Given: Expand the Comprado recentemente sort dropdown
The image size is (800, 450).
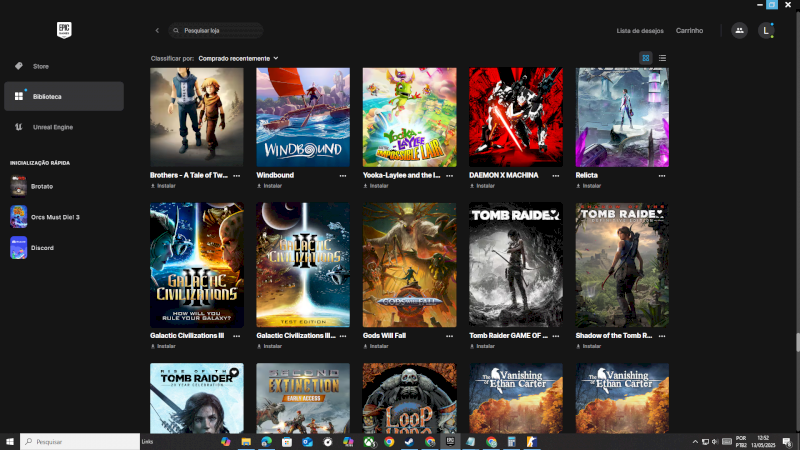Looking at the screenshot, I should 238,58.
